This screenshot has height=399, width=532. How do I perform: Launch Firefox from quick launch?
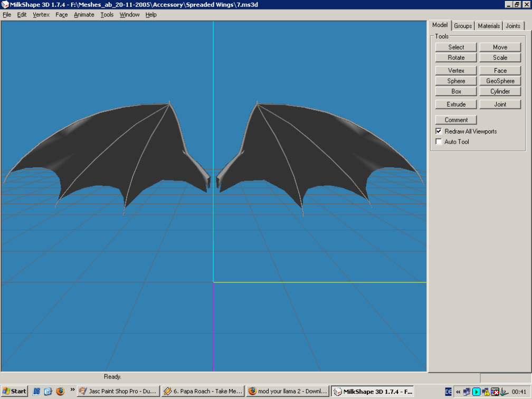[x=60, y=391]
